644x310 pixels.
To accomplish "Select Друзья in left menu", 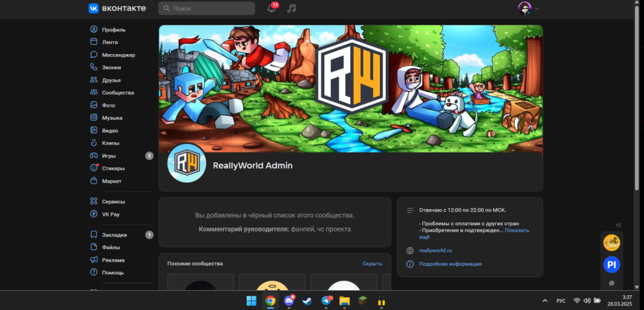I will pyautogui.click(x=111, y=80).
